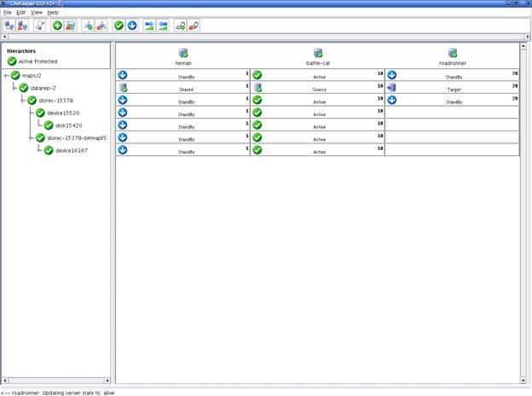Click the Active Protected status icon under Hierarchies
The width and height of the screenshot is (532, 396).
[x=12, y=61]
